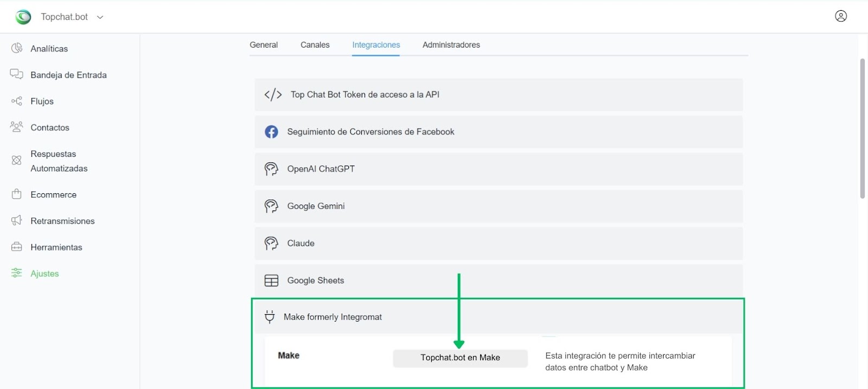Viewport: 868px width, 389px height.
Task: Open Ecommerce in the sidebar
Action: (54, 195)
